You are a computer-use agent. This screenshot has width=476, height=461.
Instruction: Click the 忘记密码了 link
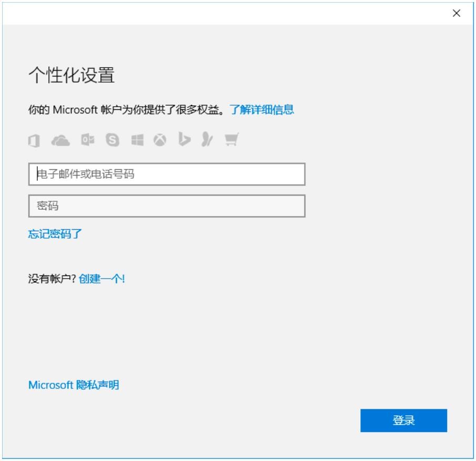pyautogui.click(x=55, y=234)
